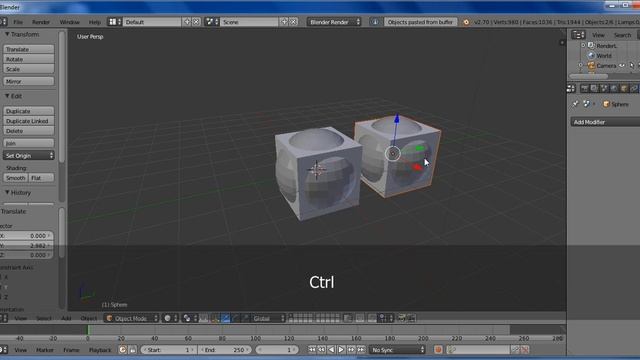Set shading to Flat
Viewport: 640px width, 360px height.
click(42, 178)
